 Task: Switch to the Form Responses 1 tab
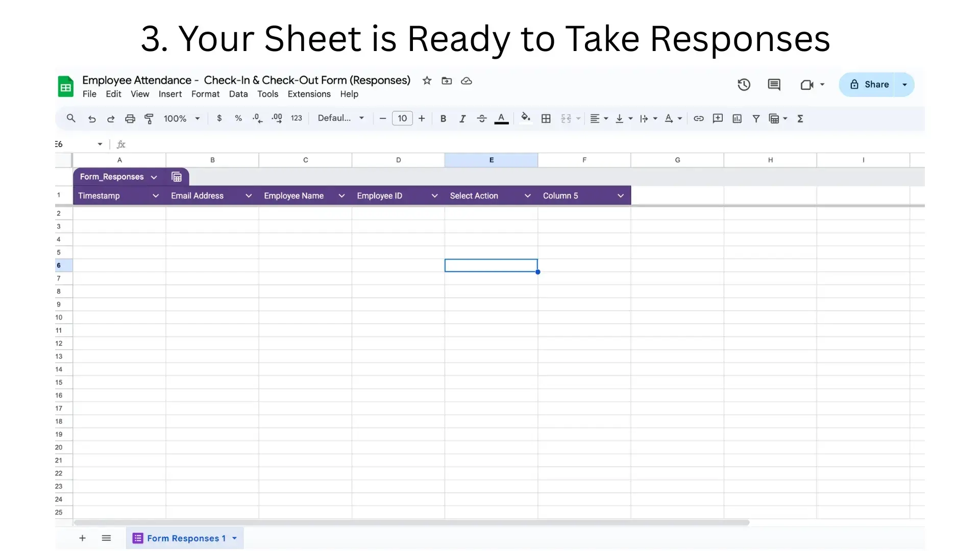[185, 538]
